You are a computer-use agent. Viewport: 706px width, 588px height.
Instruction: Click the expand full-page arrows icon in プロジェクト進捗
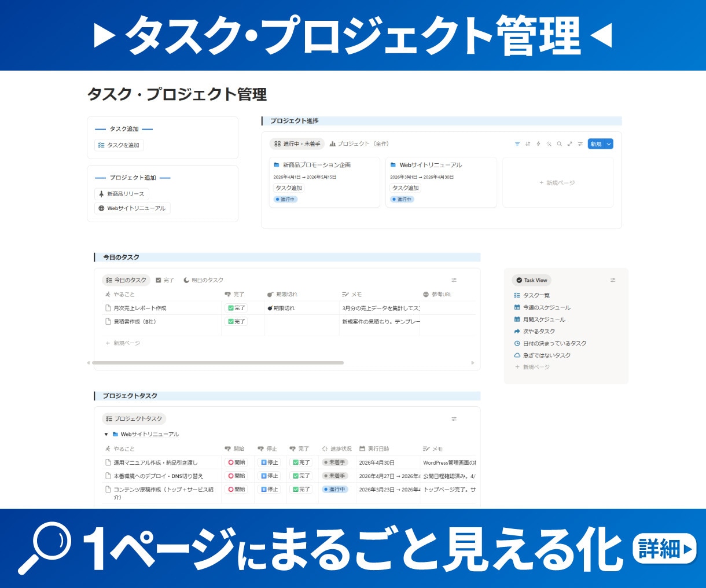[570, 144]
